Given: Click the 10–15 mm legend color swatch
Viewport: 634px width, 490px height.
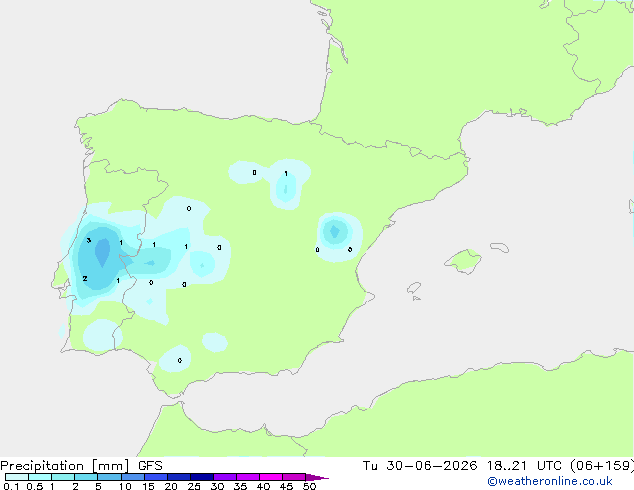Looking at the screenshot, I should coord(133,477).
